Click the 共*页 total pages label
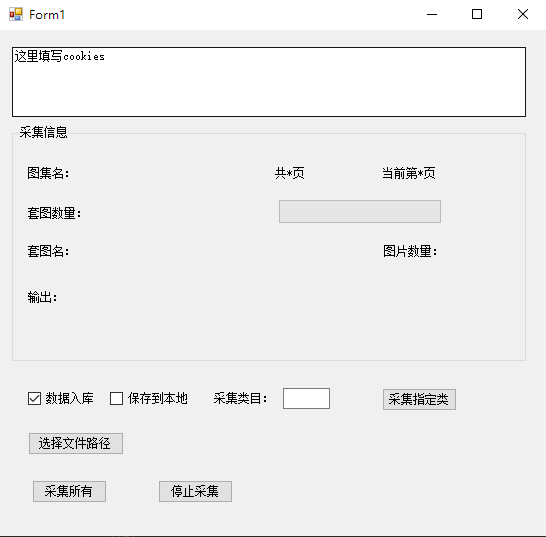546x537 pixels. point(290,173)
